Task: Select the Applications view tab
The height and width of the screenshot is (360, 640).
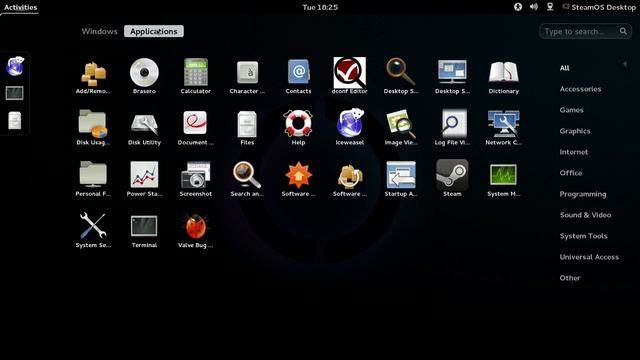Action: tap(154, 31)
